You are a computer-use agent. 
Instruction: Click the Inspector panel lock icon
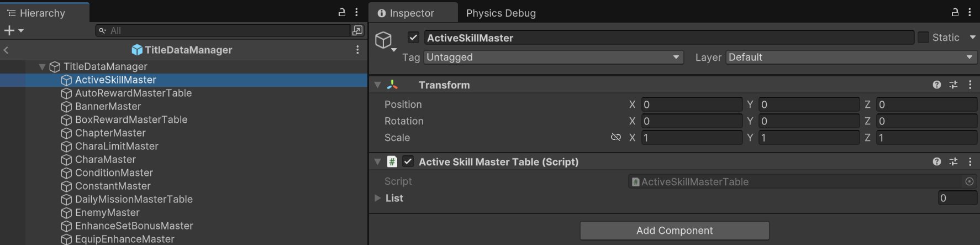click(x=955, y=12)
